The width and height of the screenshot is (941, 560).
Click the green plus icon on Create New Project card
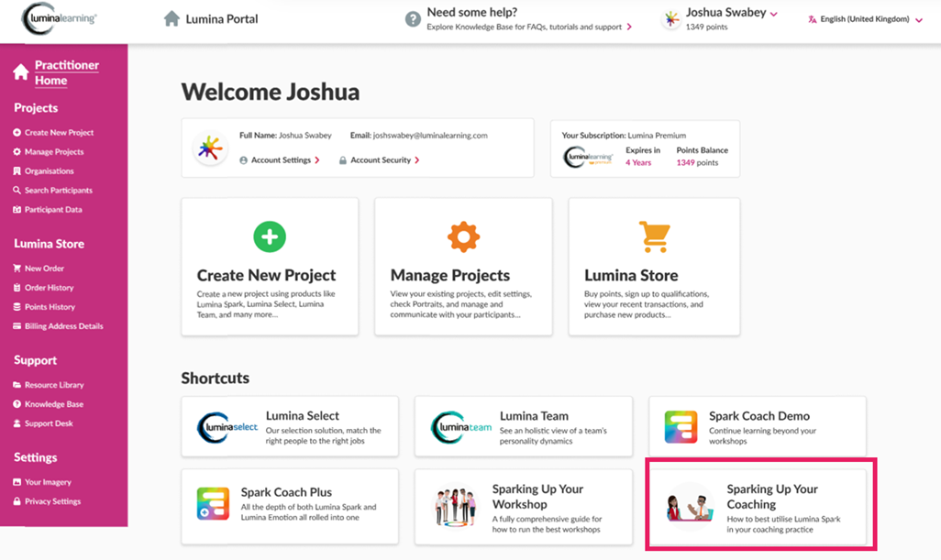coord(270,236)
